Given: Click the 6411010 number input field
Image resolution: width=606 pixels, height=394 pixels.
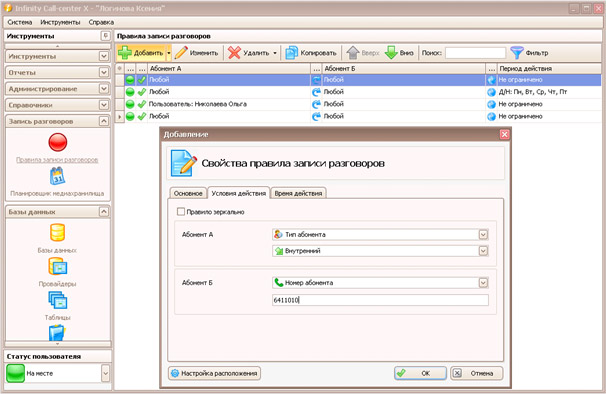Looking at the screenshot, I should point(380,300).
